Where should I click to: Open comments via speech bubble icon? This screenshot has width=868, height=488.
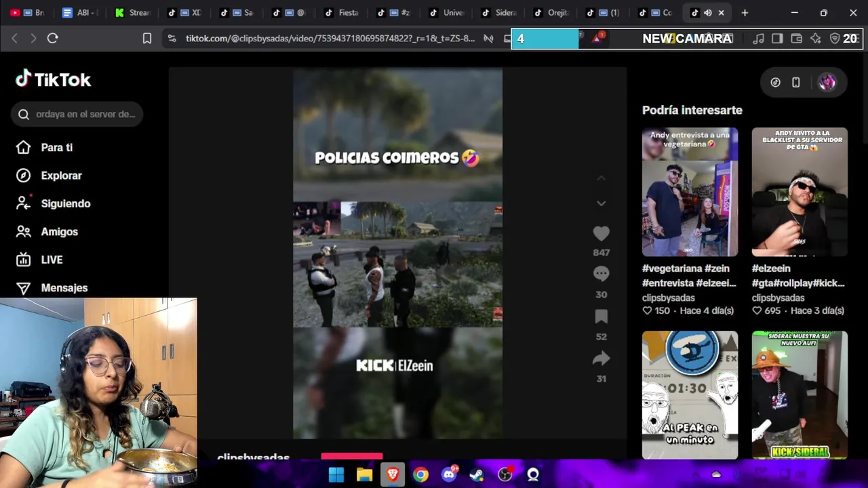601,274
